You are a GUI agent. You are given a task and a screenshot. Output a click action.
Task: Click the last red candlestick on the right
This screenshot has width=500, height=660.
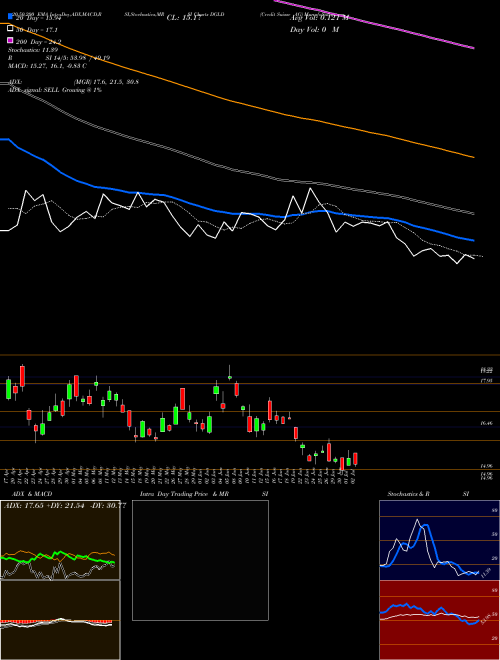(356, 459)
